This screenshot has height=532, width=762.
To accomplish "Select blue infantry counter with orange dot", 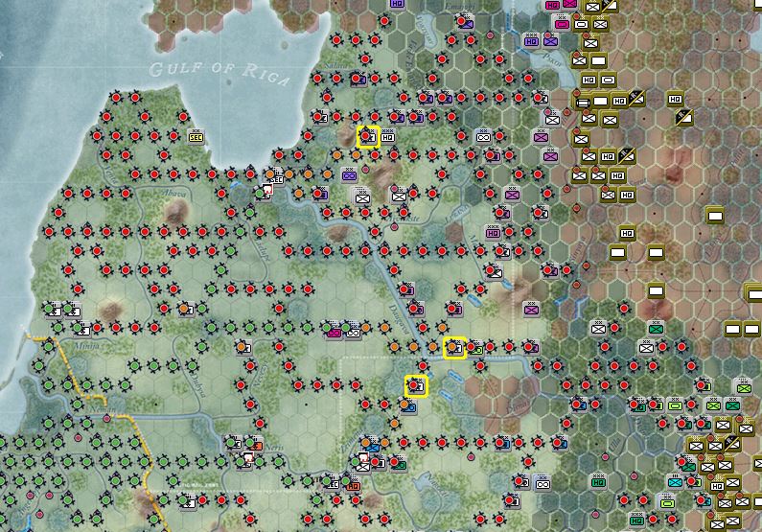I will point(372,446).
